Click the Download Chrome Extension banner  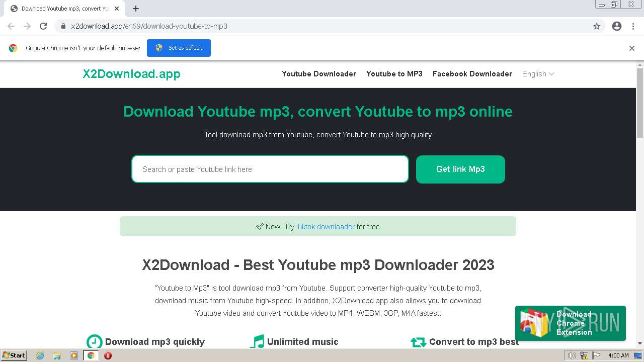571,323
